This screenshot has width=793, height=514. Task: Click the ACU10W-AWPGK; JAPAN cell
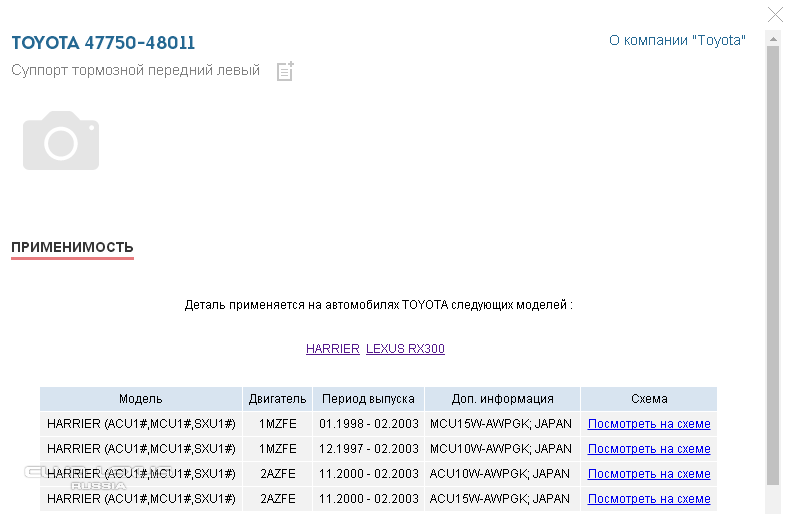tap(500, 474)
